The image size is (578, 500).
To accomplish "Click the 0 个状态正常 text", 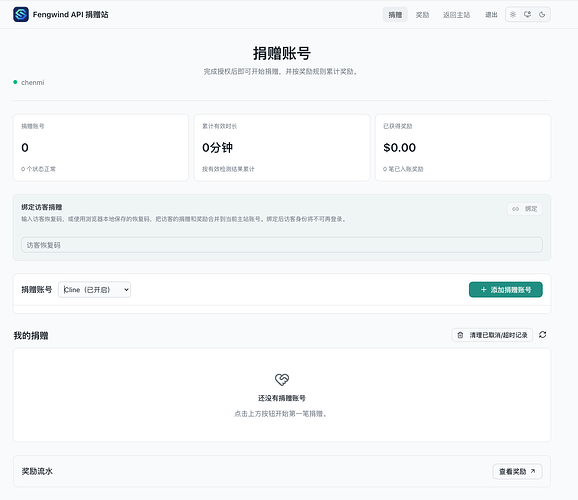I will [x=38, y=169].
